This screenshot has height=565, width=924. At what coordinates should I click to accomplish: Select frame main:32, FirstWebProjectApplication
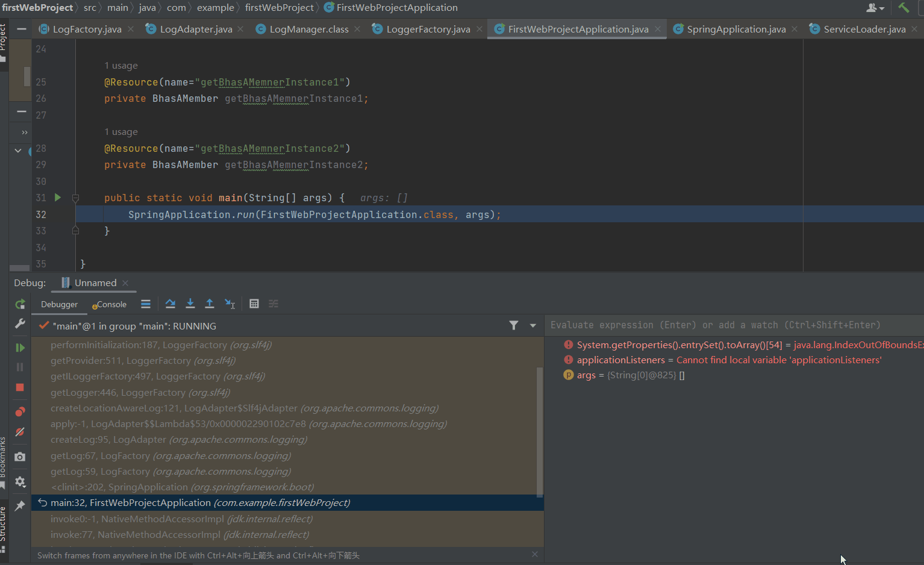(x=287, y=503)
